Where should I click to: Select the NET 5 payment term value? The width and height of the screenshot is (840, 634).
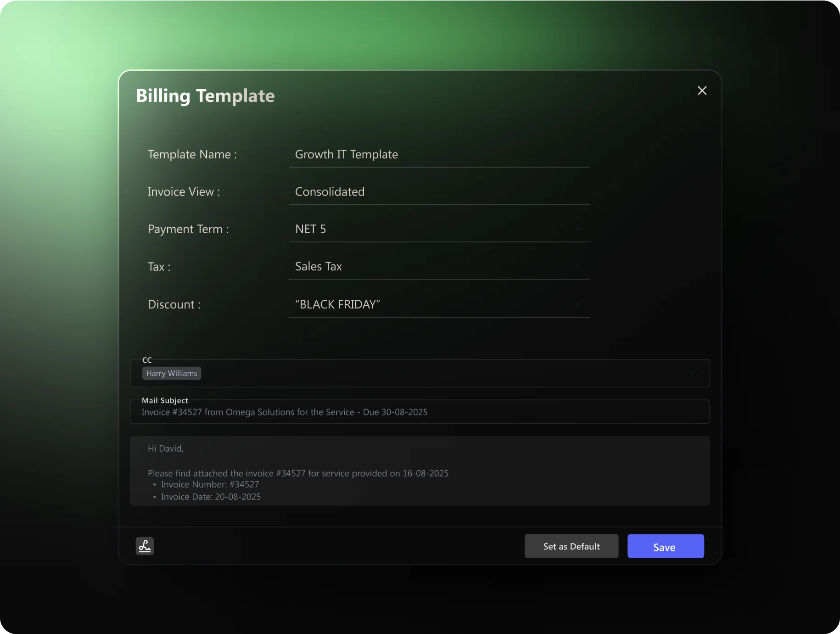311,229
